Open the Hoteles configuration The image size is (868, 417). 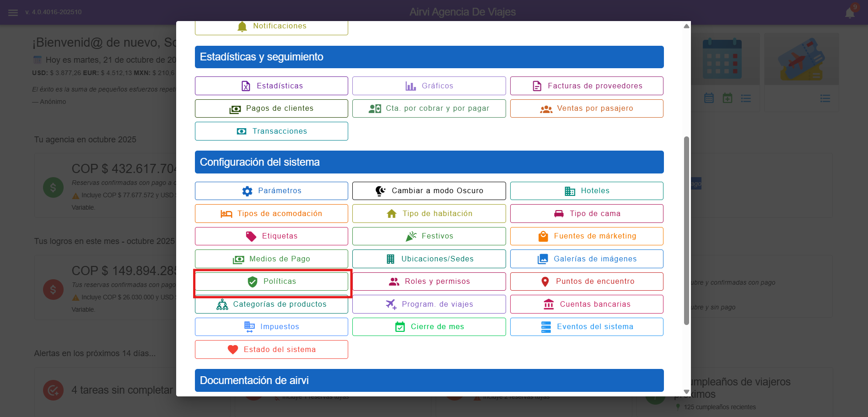(586, 191)
